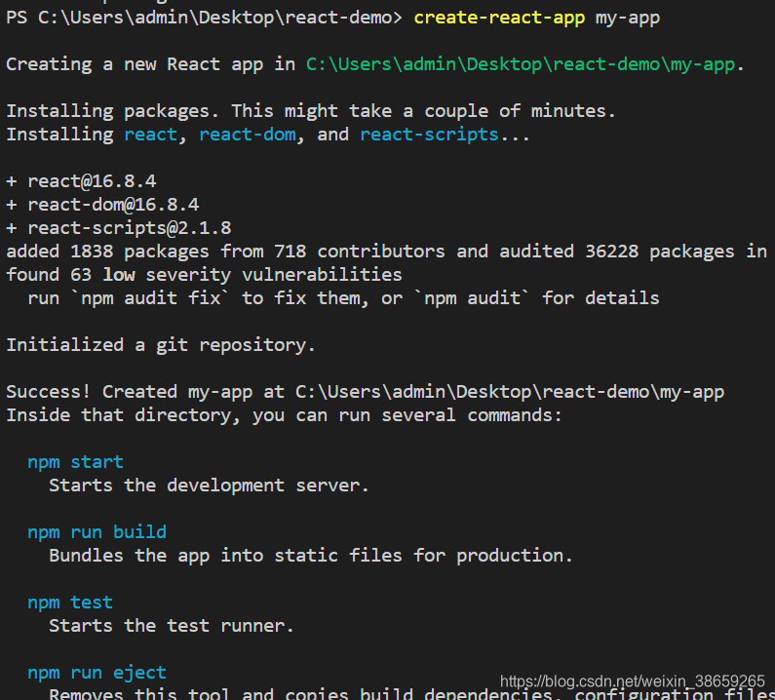The width and height of the screenshot is (775, 700).
Task: Click the 'Bundles the app into static files' description
Action: point(311,556)
